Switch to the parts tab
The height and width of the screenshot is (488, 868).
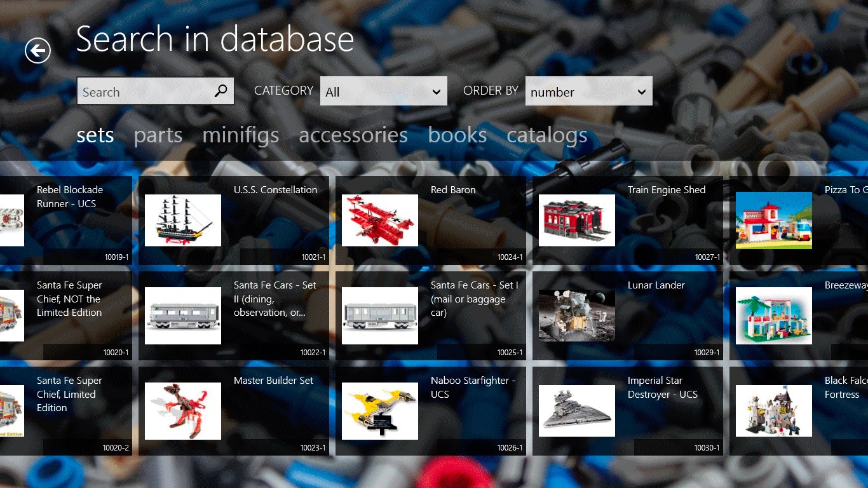(x=158, y=135)
